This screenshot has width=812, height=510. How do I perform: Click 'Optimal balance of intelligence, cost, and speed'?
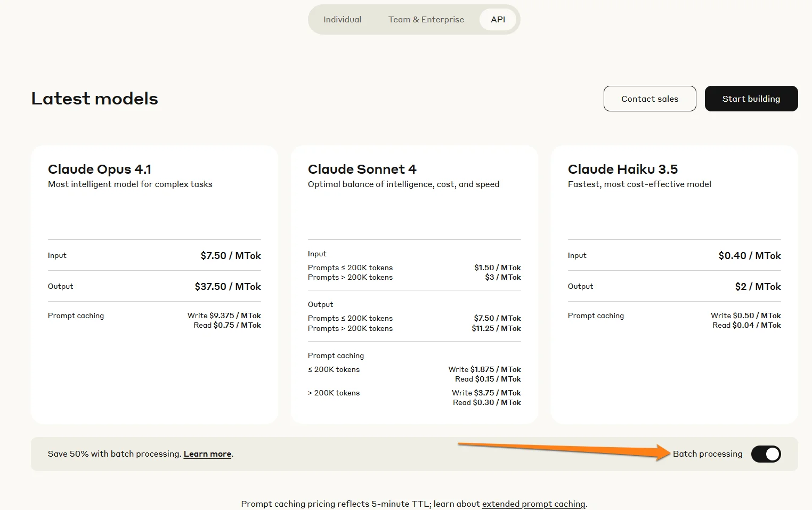[403, 184]
